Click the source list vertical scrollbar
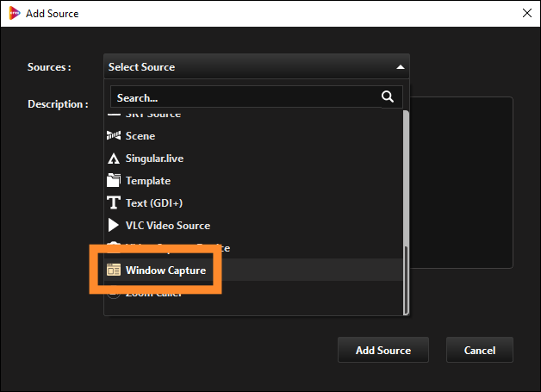Viewport: 541px width, 392px height. [406, 212]
